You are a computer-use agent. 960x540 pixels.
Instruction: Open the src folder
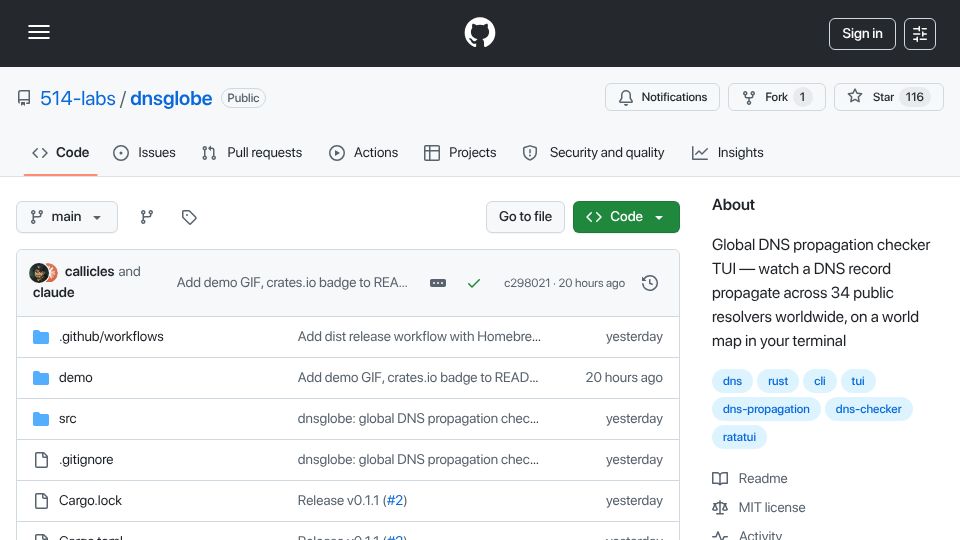(x=67, y=419)
